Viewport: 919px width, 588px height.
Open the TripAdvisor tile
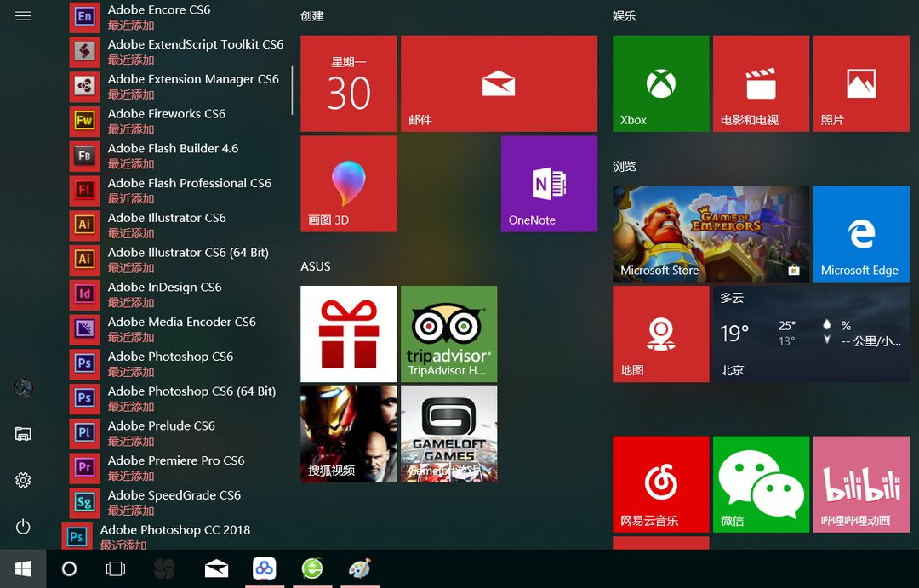449,334
